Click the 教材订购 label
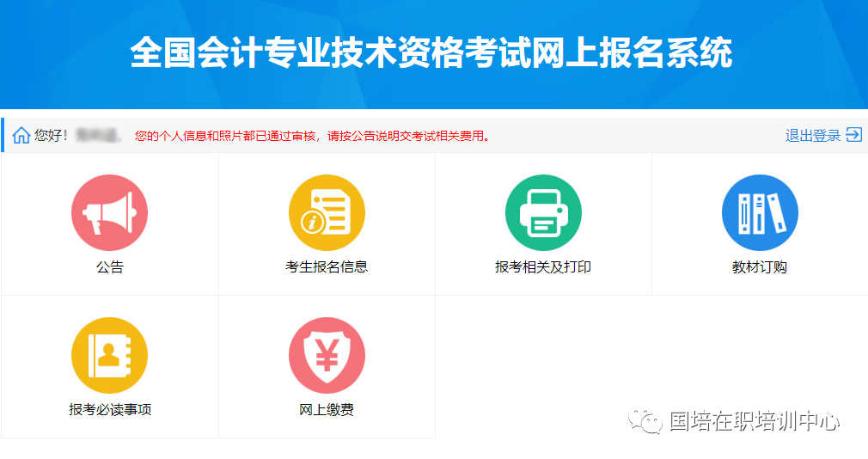Screen dimensions: 868x459 pyautogui.click(x=760, y=266)
